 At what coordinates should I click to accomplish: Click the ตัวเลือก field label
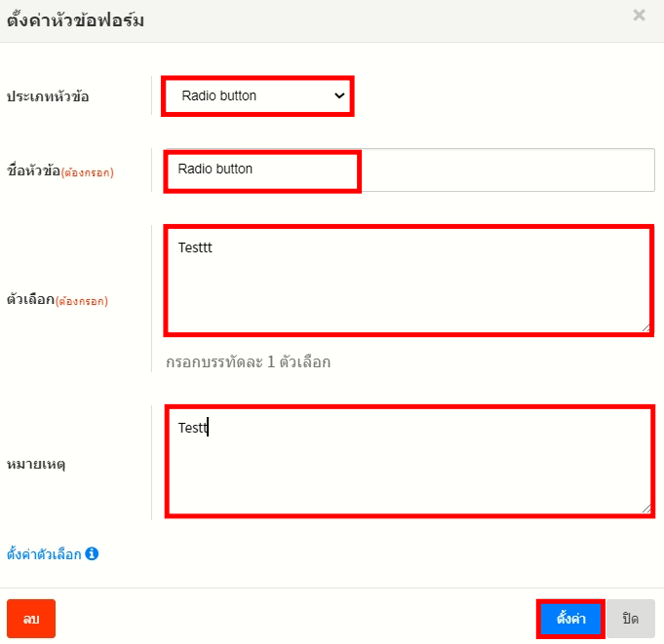pos(31,300)
